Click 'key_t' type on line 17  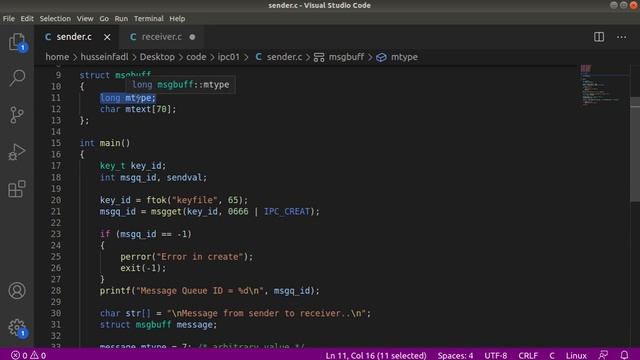pyautogui.click(x=113, y=166)
